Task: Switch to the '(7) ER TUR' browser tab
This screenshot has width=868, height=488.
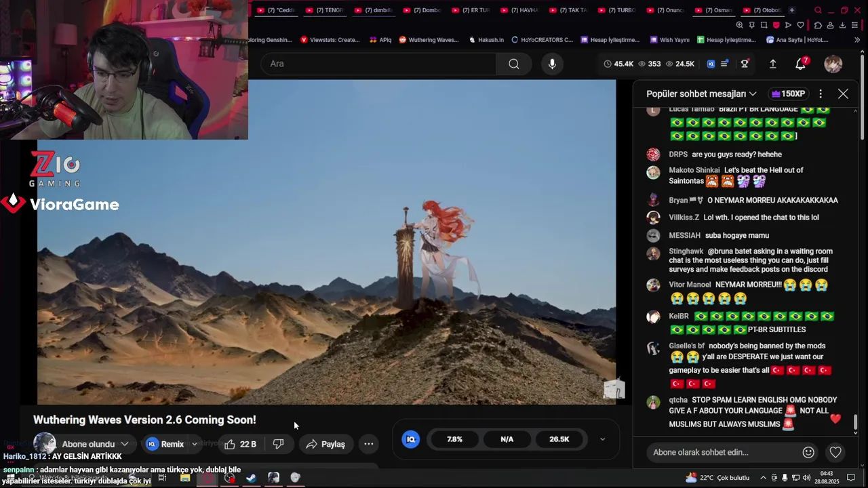Action: 471,10
